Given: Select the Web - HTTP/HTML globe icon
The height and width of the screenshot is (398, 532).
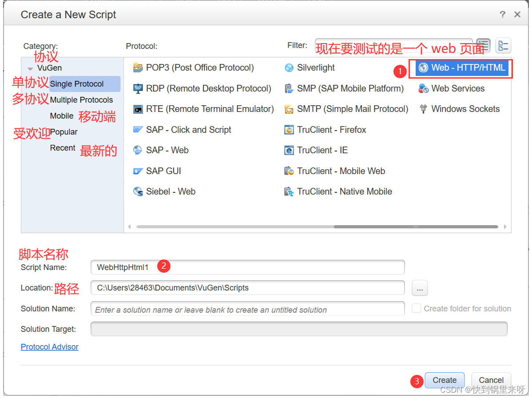Looking at the screenshot, I should pos(423,68).
